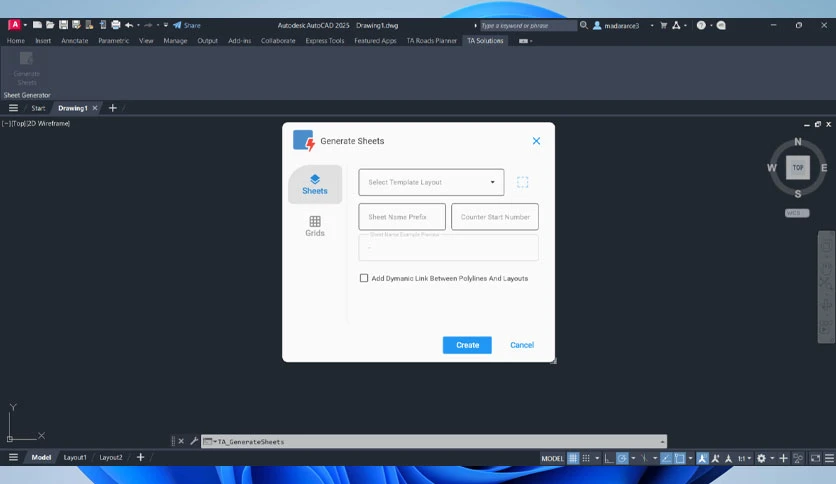Open the Autodesk App Store cart icon
The image size is (836, 484).
(x=663, y=25)
